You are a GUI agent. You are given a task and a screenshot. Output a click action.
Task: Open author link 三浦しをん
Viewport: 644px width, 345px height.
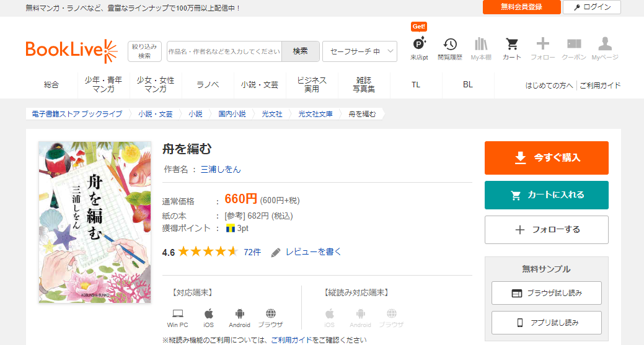[221, 170]
